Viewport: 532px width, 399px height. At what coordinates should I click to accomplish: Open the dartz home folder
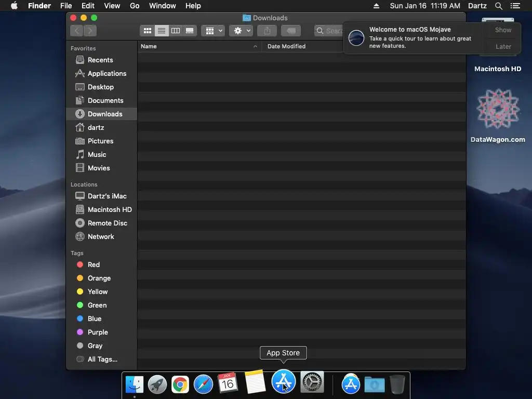[x=102, y=128]
